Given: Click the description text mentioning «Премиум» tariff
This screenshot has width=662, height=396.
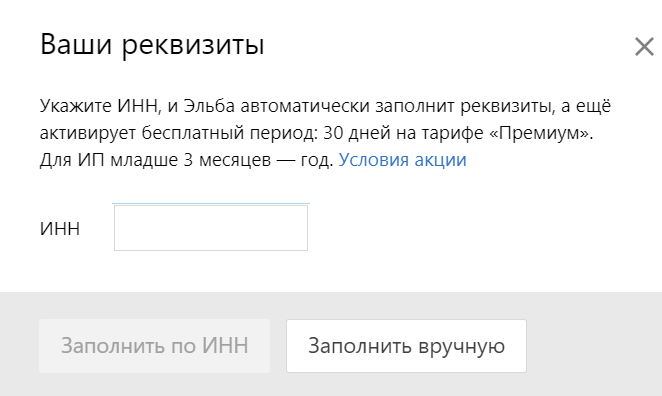Looking at the screenshot, I should point(317,133).
